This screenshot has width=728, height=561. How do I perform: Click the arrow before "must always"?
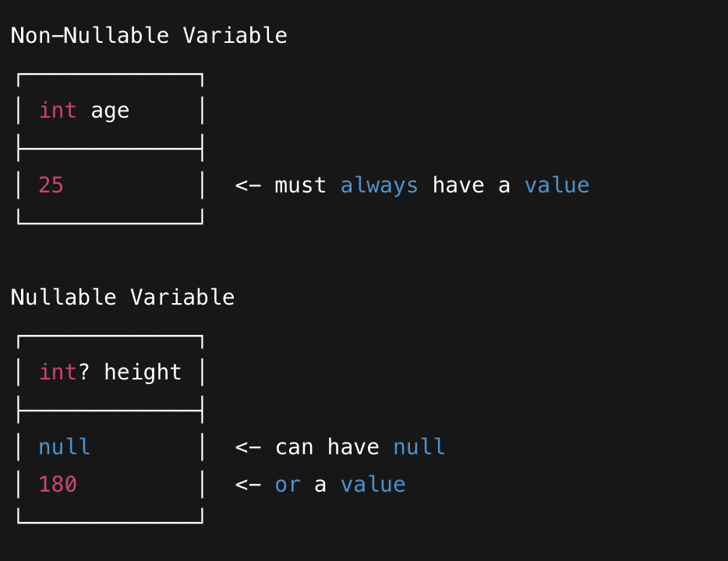coord(248,185)
